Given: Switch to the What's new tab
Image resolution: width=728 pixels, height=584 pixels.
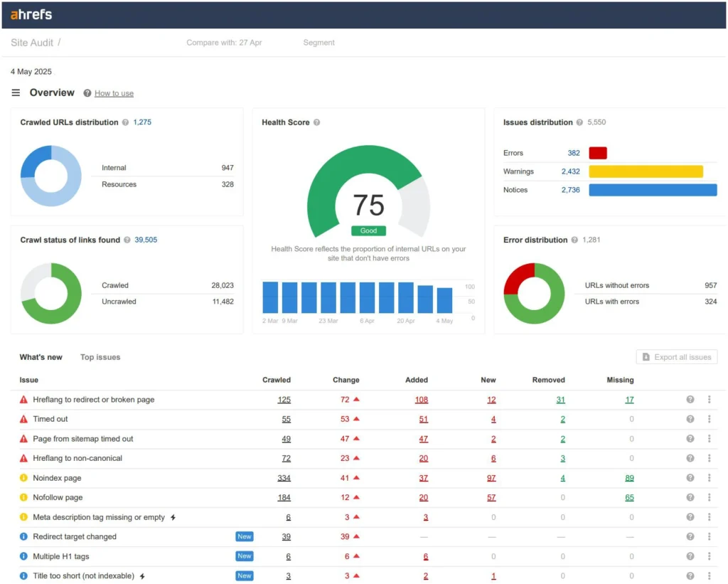Looking at the screenshot, I should [41, 357].
